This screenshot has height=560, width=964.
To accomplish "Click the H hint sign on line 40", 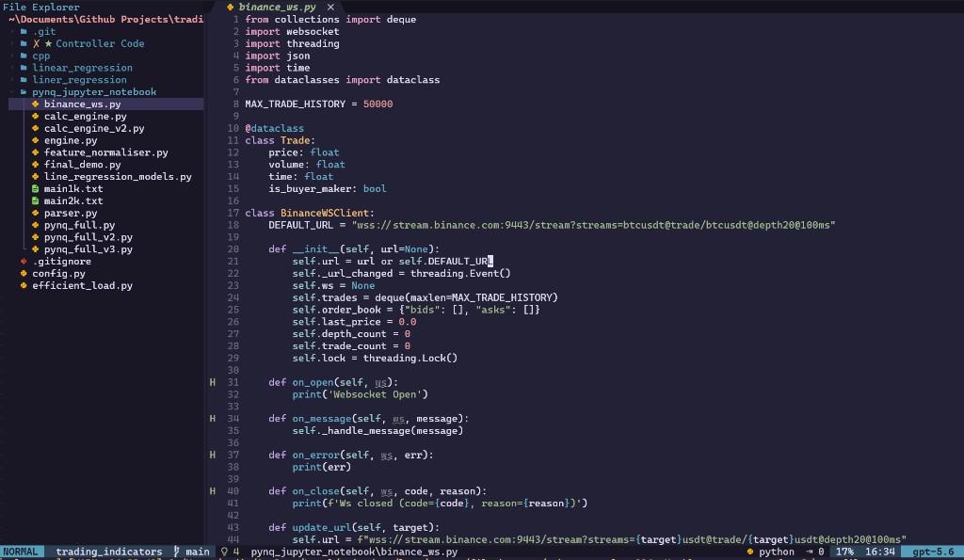I will (212, 491).
